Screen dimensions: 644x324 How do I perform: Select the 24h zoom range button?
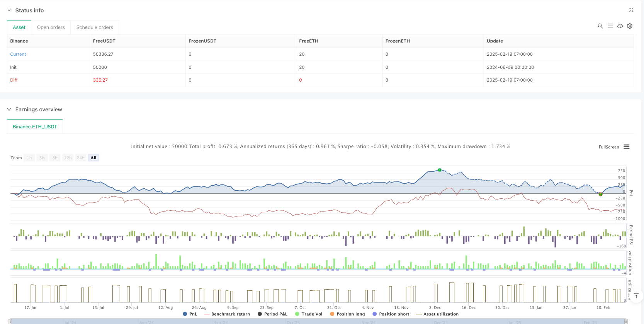80,158
